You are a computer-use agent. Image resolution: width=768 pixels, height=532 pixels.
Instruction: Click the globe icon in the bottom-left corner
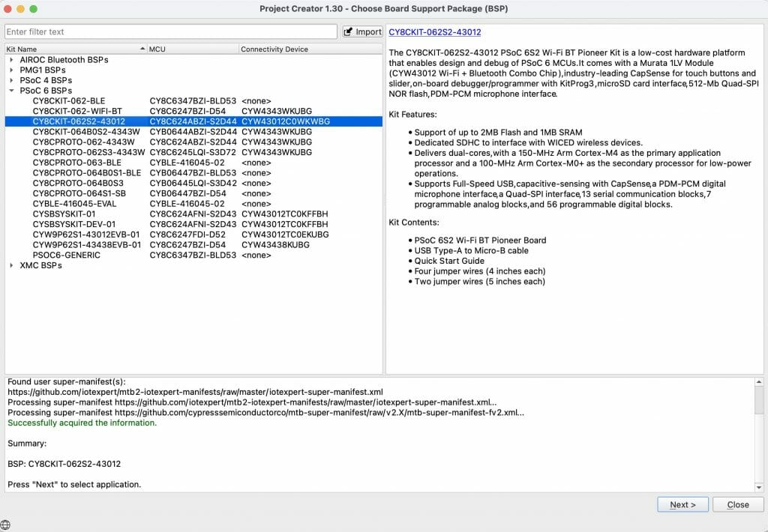pos(5,525)
